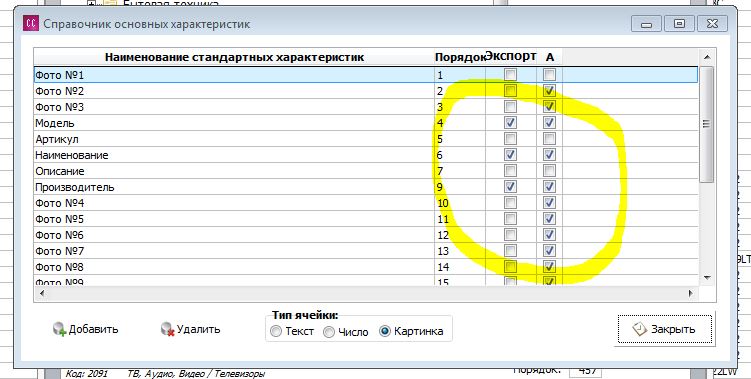Click the Удалить button label

pos(198,329)
